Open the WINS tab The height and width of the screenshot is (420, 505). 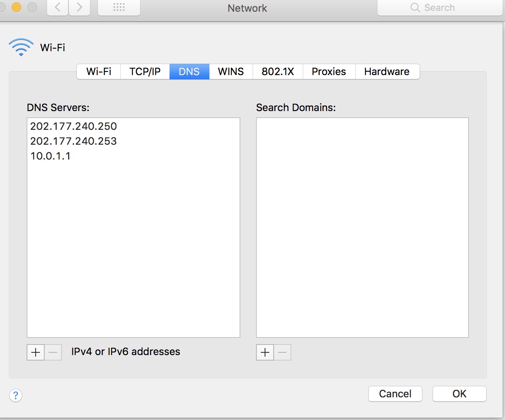pos(231,72)
